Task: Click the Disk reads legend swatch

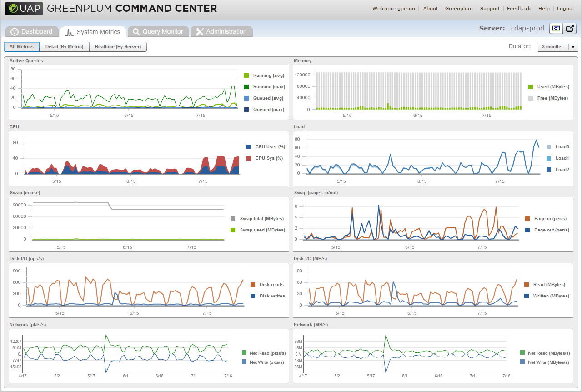Action: [x=253, y=285]
